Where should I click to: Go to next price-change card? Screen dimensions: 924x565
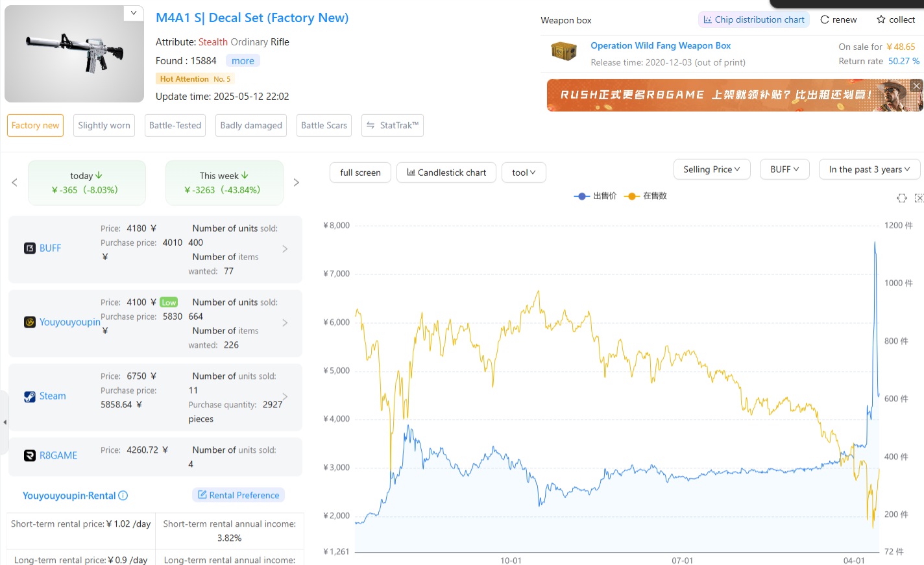click(x=297, y=183)
